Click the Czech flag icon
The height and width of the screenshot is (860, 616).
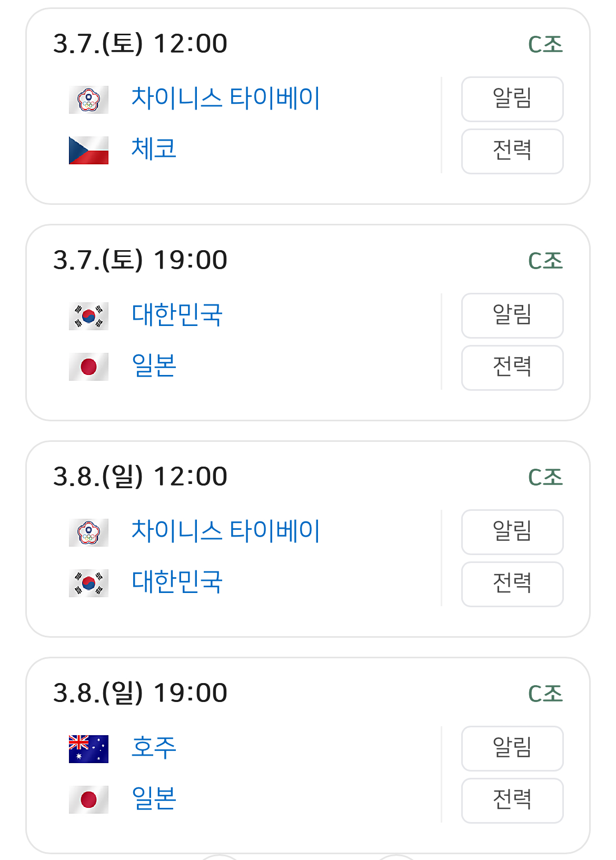pos(88,150)
